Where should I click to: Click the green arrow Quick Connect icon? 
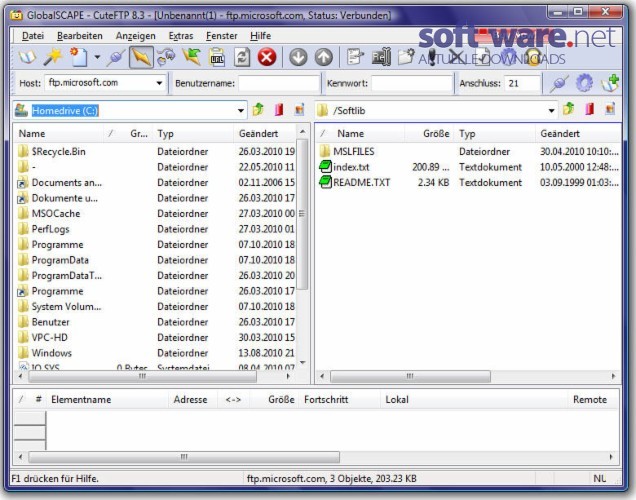tap(191, 57)
